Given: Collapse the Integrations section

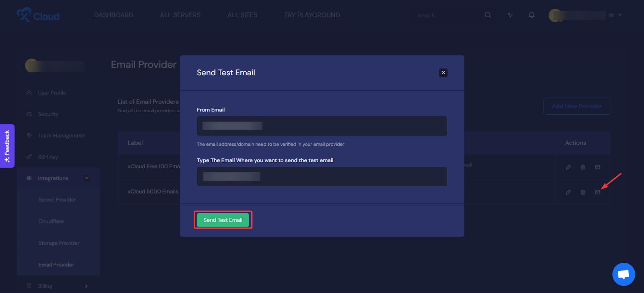Looking at the screenshot, I should tap(87, 177).
